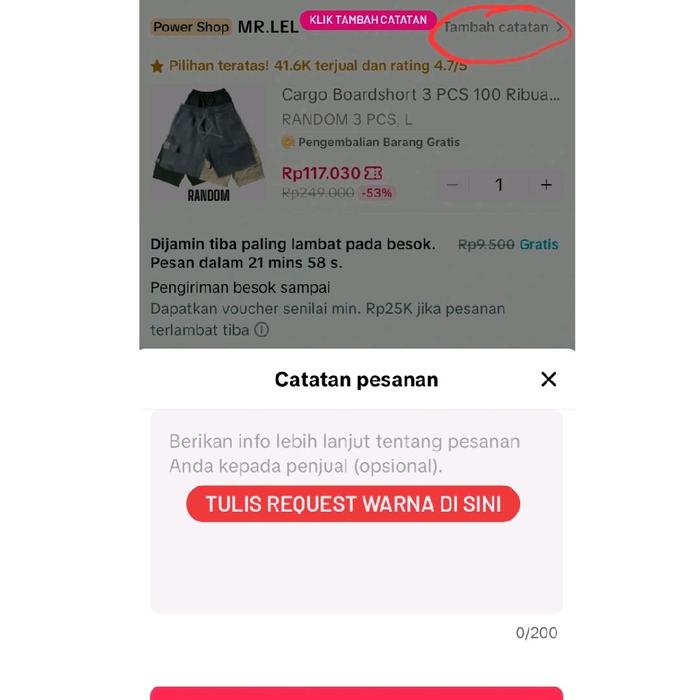Open Cargo Boardshort 3 PCS product title
The width and height of the screenshot is (700, 700).
(x=420, y=95)
